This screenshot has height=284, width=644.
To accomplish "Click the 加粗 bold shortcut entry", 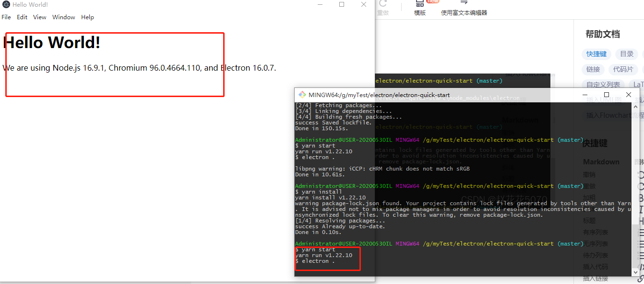I will click(x=589, y=197).
